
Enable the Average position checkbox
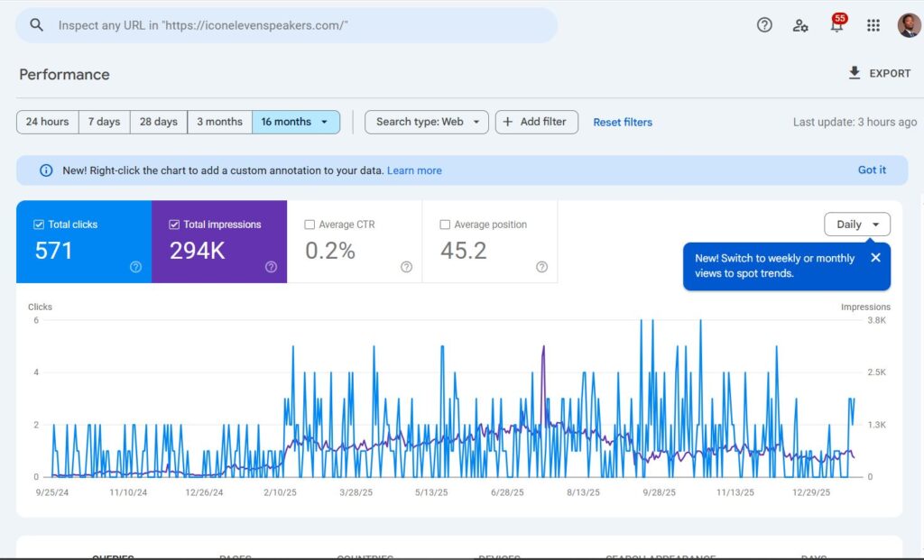[x=445, y=225]
